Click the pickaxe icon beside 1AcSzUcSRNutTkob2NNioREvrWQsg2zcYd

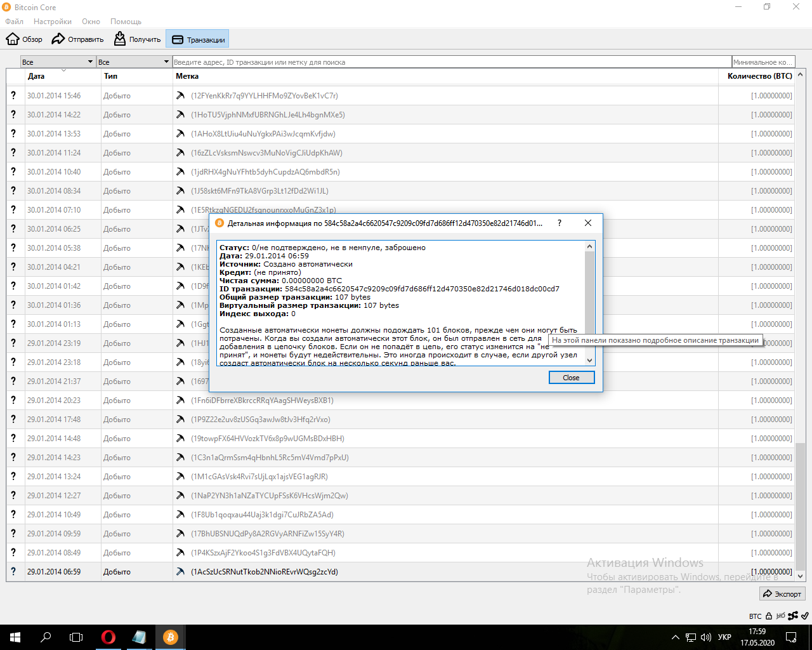click(181, 572)
